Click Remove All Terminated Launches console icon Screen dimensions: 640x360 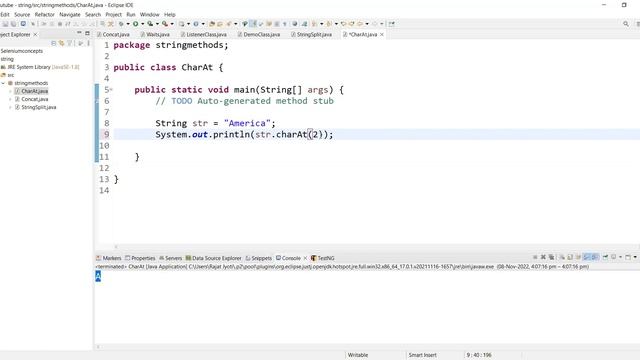tap(551, 257)
